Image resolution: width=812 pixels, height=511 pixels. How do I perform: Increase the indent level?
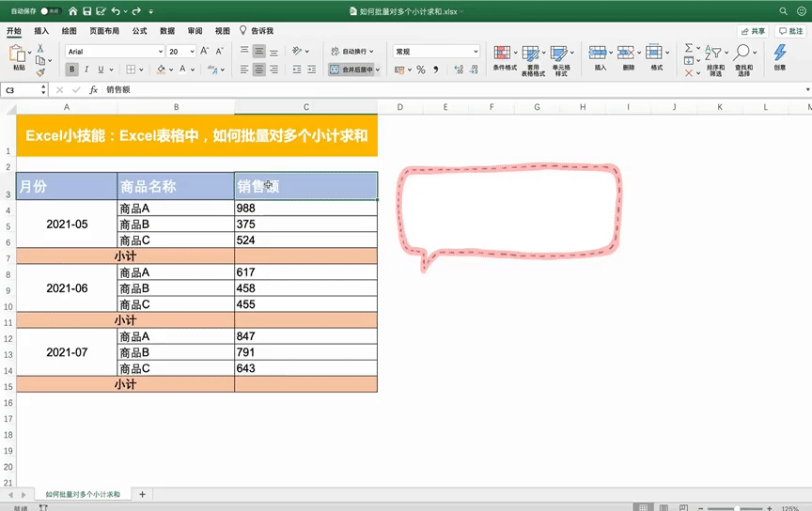click(x=311, y=69)
